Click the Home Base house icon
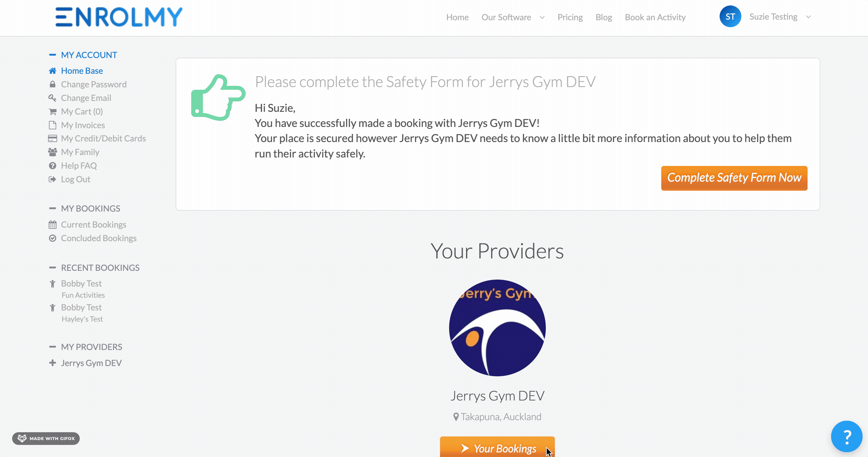 [x=53, y=71]
